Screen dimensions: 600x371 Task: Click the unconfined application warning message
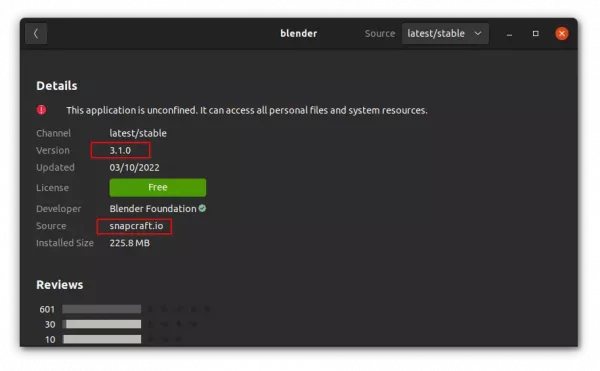point(247,111)
